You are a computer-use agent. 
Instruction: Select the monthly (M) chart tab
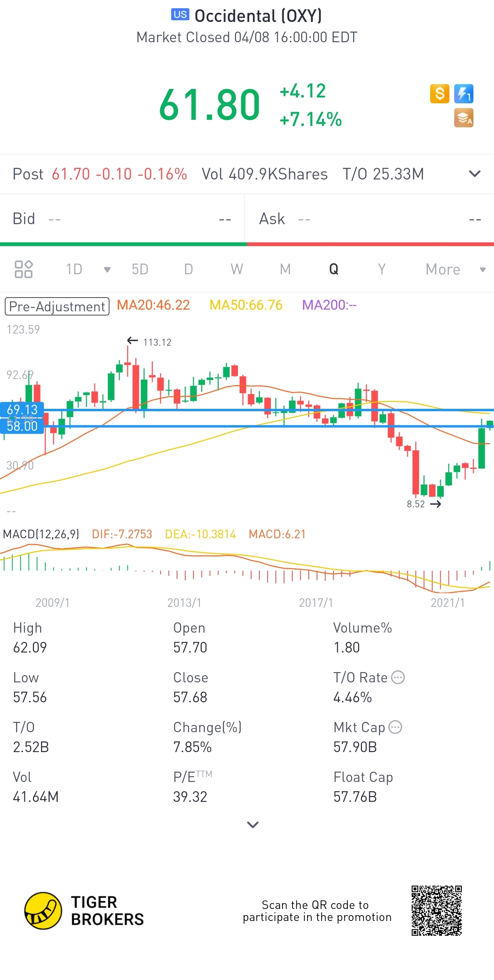click(285, 269)
